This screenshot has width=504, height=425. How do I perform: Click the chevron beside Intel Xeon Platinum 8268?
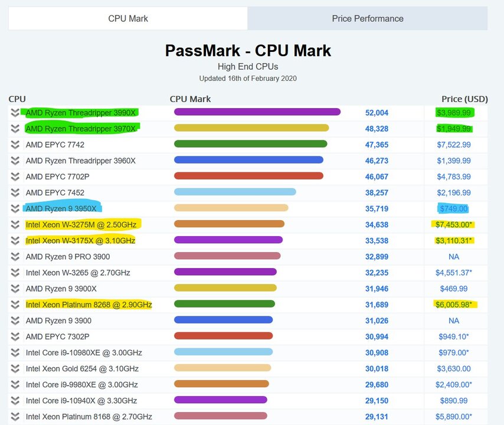click(15, 305)
